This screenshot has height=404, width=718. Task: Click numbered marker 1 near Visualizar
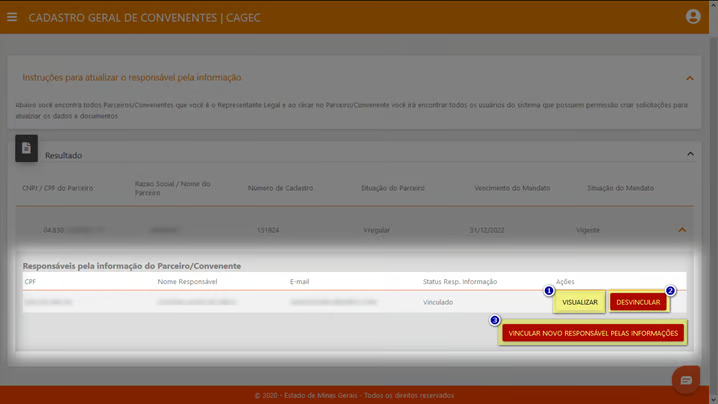click(x=549, y=291)
